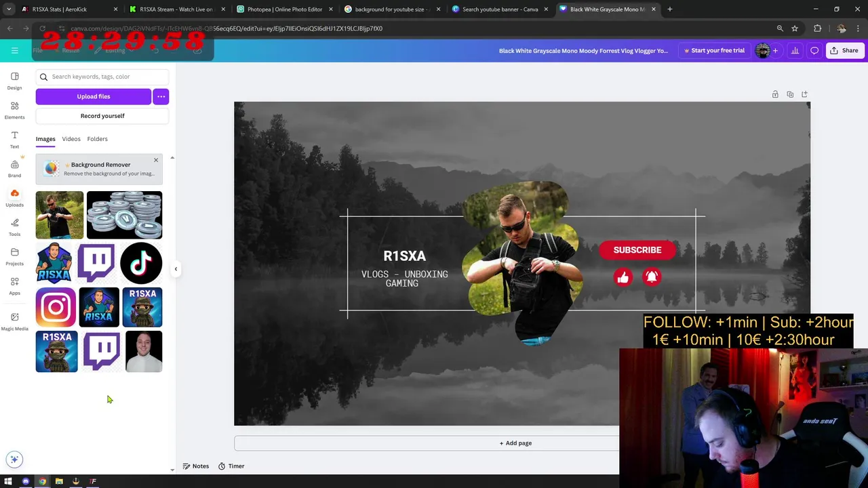Click the browser extensions puzzle icon
The width and height of the screenshot is (868, 488).
click(817, 28)
